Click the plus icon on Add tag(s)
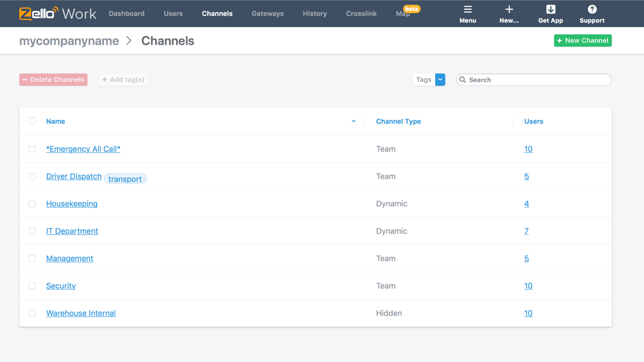 click(x=105, y=79)
